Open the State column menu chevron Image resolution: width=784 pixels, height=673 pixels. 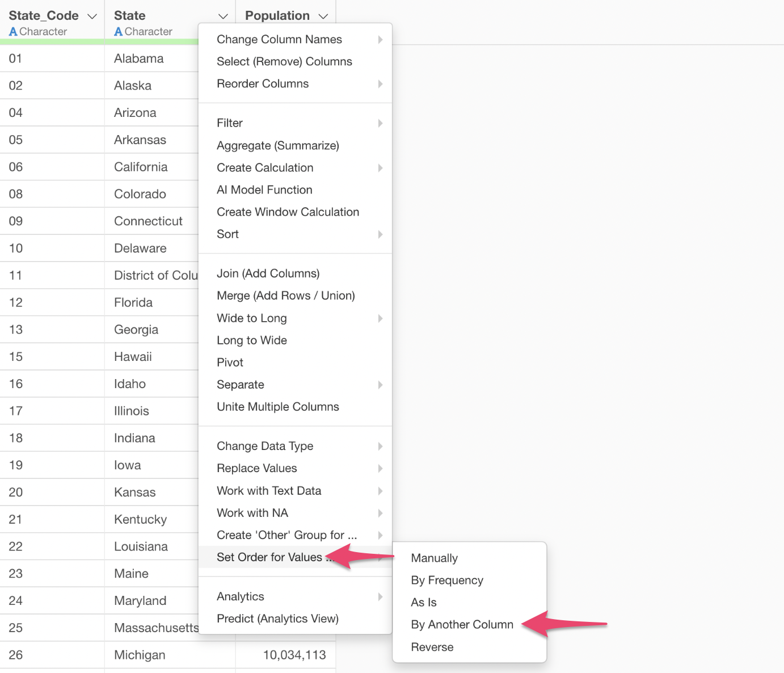223,16
